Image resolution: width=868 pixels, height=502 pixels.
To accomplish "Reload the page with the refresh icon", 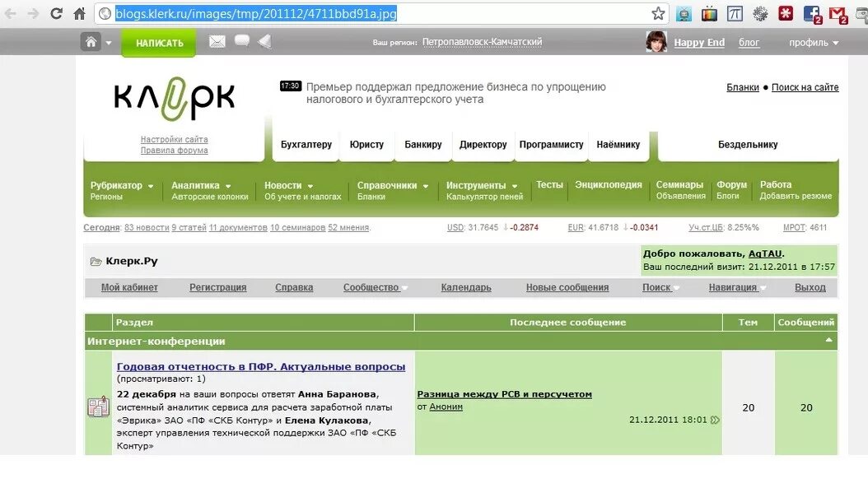I will (57, 13).
